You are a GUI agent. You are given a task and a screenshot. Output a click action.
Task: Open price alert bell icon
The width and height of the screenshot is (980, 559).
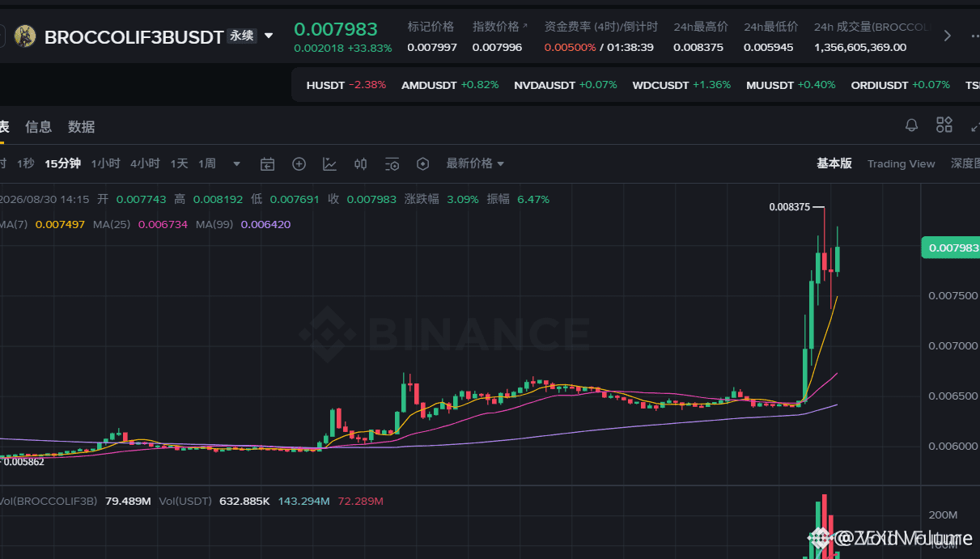(x=911, y=125)
